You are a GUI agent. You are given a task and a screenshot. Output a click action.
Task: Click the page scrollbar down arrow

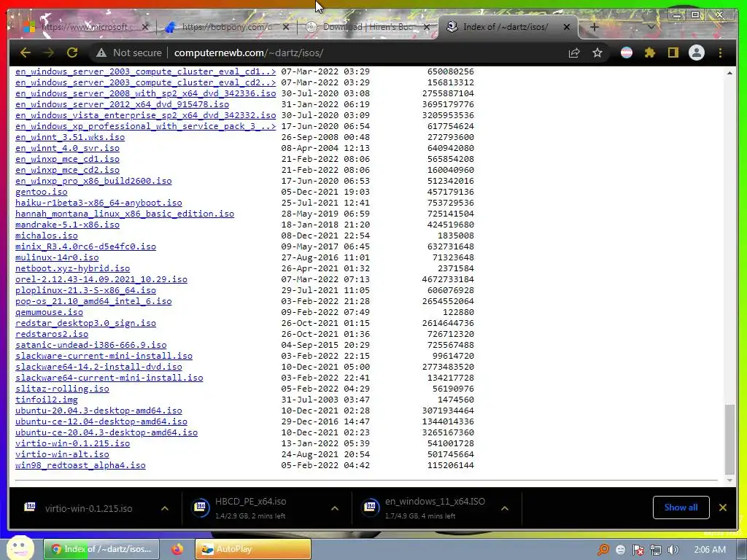(729, 481)
